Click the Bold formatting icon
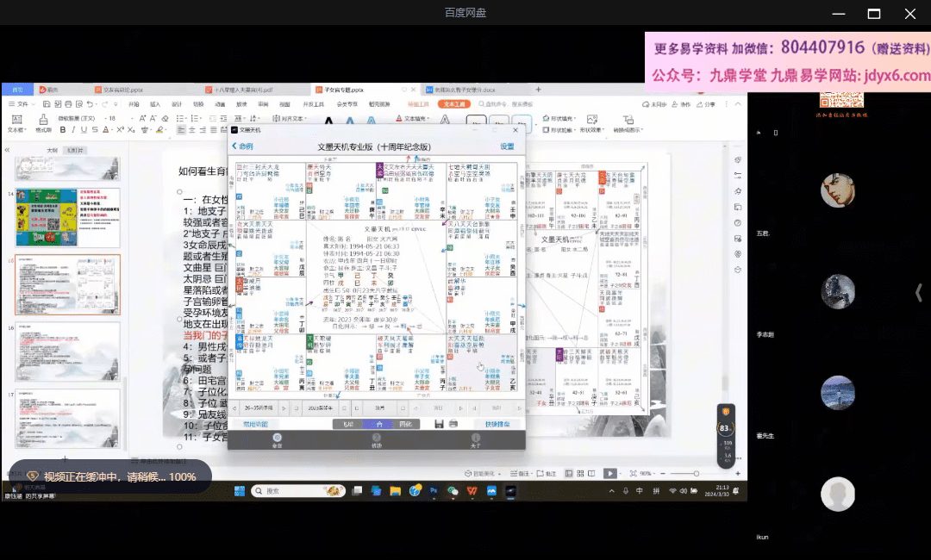 (63, 130)
